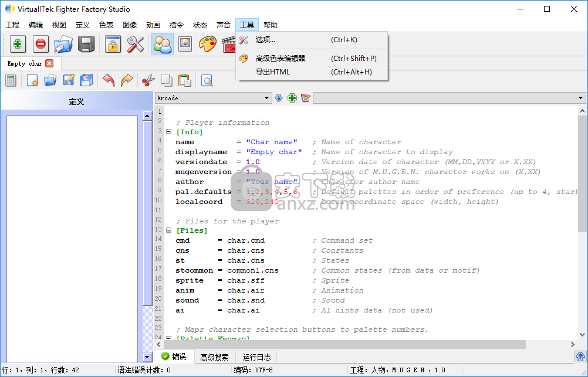Redo with the orange curved arrow

coord(127,80)
